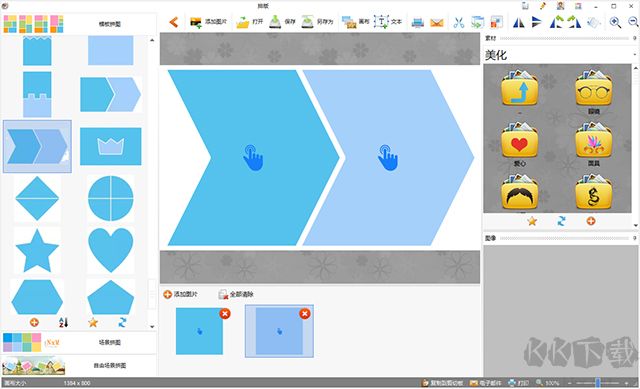
Task: Open the 模板拼图 template collage tab
Action: (79, 24)
